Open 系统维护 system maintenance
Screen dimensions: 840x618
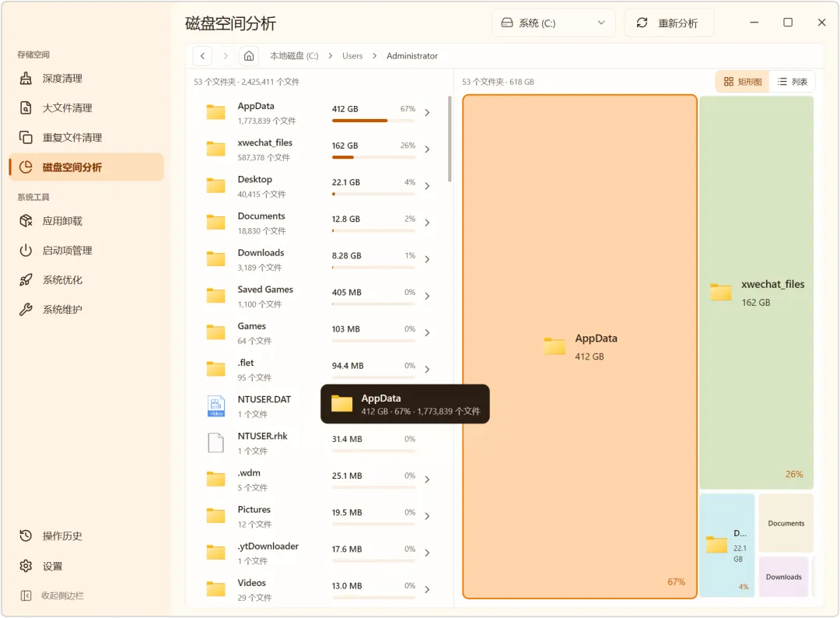(x=86, y=309)
